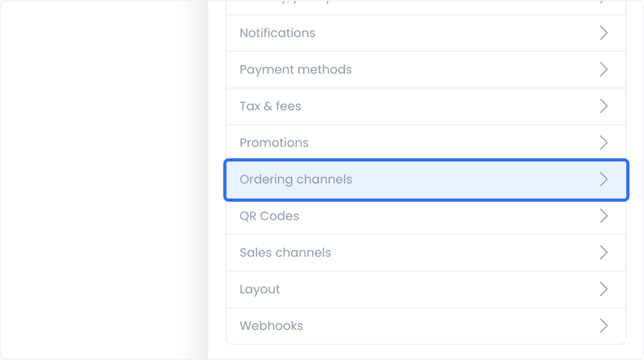This screenshot has height=360, width=644.
Task: Expand Webhooks using its chevron
Action: pyautogui.click(x=604, y=326)
